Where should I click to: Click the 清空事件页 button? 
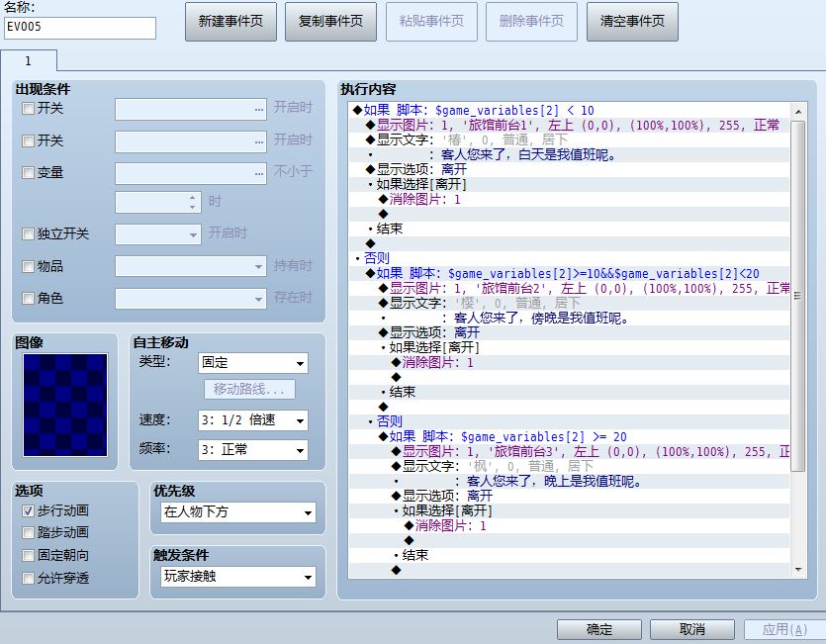coord(632,22)
